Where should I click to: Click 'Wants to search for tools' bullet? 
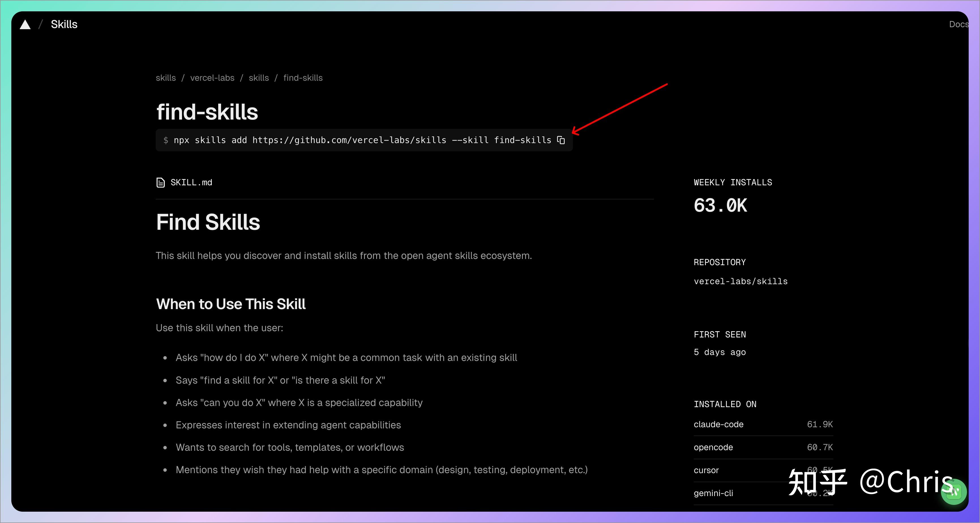290,447
